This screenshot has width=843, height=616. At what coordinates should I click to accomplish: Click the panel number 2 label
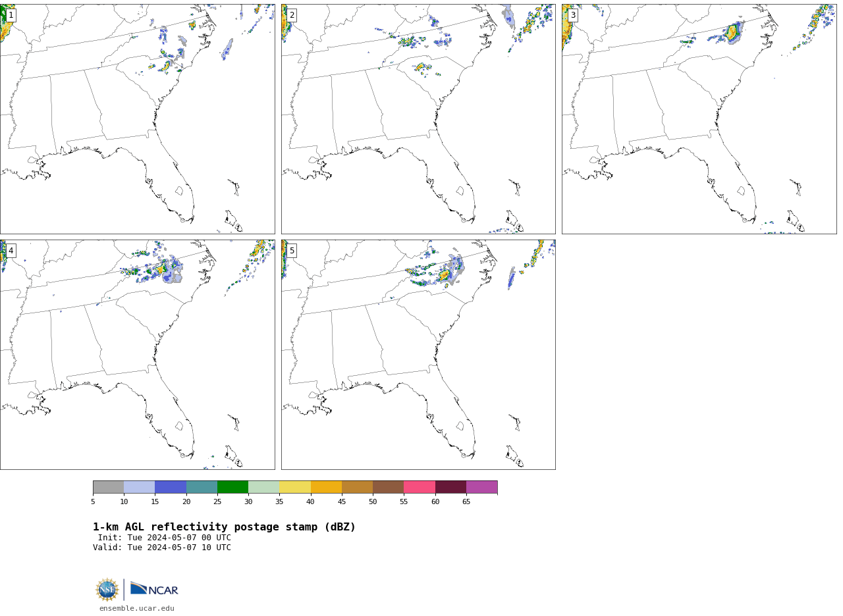pos(292,15)
